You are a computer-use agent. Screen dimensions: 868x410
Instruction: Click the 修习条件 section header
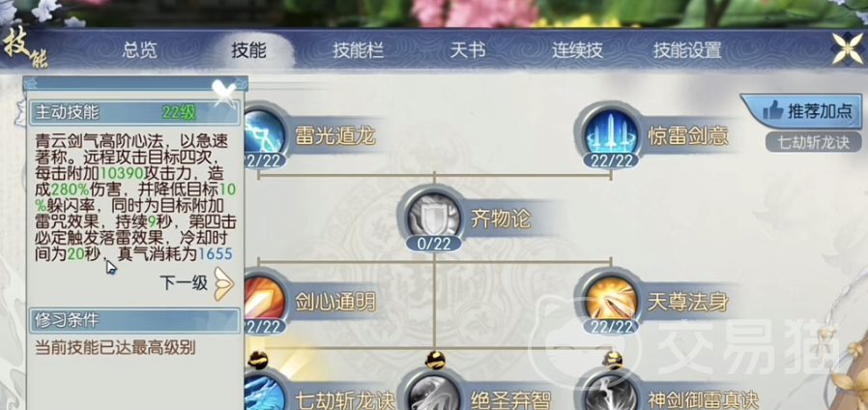point(134,320)
